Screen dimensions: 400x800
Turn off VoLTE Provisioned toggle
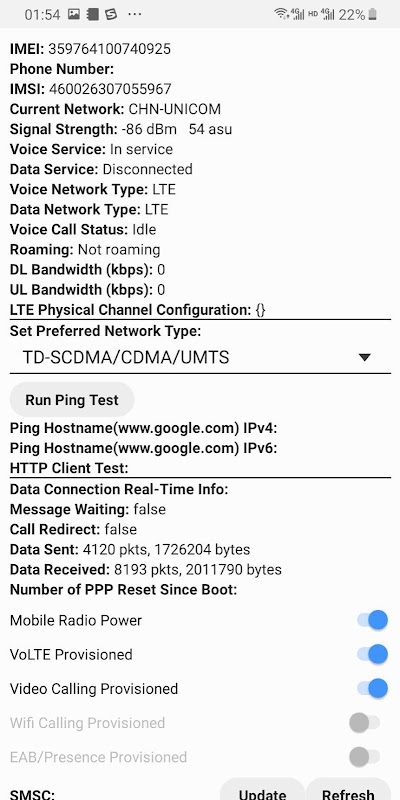click(x=372, y=654)
